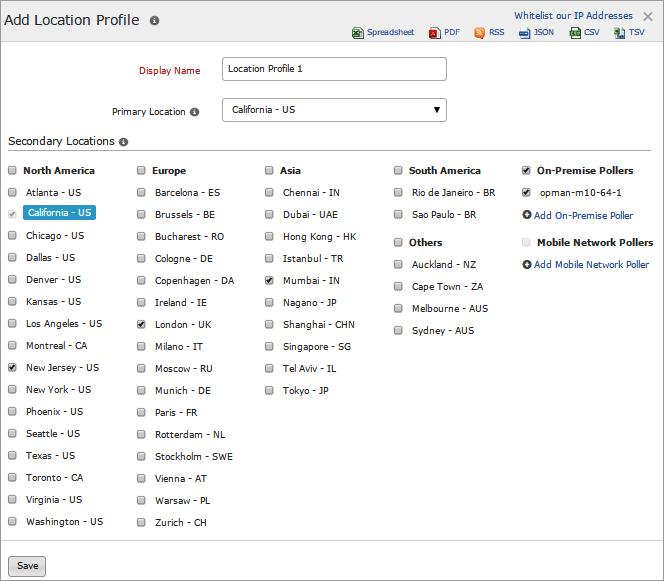Export using the TSV icon
Screen dimensions: 664x581
pyautogui.click(x=620, y=33)
